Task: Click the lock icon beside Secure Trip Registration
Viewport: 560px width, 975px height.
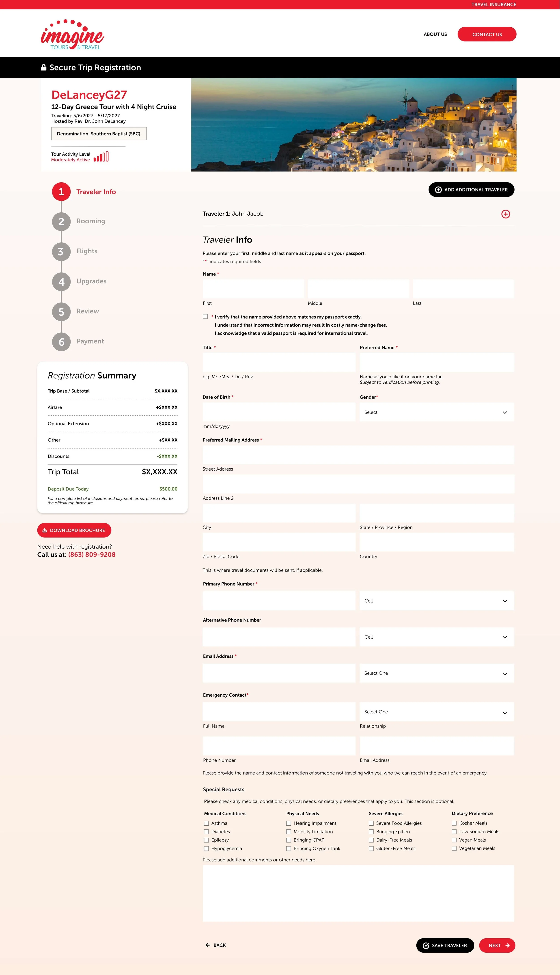Action: (43, 67)
